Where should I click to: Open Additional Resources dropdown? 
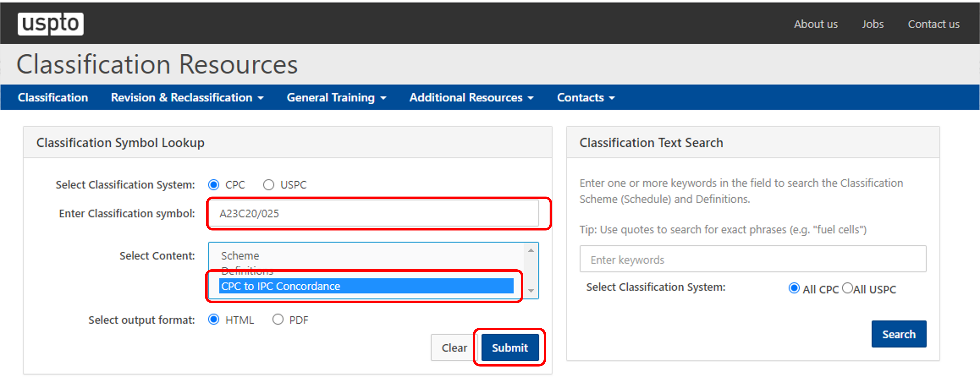[471, 98]
